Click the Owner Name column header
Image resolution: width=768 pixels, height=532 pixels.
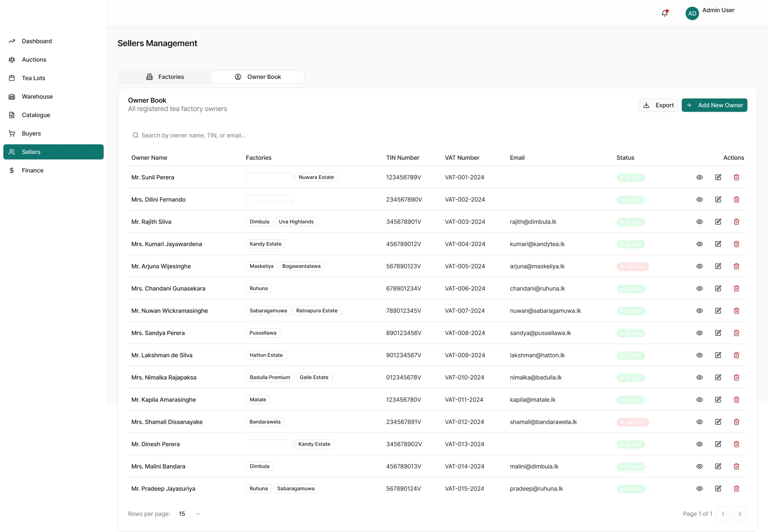[x=149, y=158]
